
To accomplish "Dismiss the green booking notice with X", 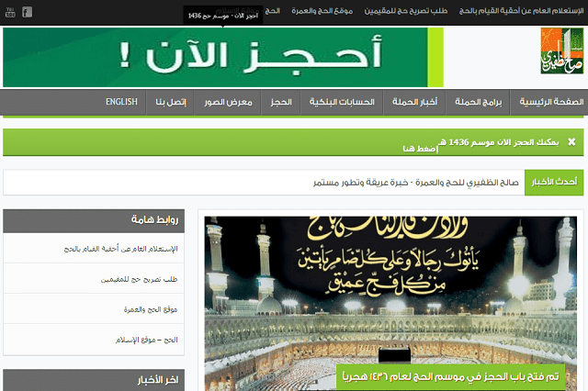I will point(571,141).
